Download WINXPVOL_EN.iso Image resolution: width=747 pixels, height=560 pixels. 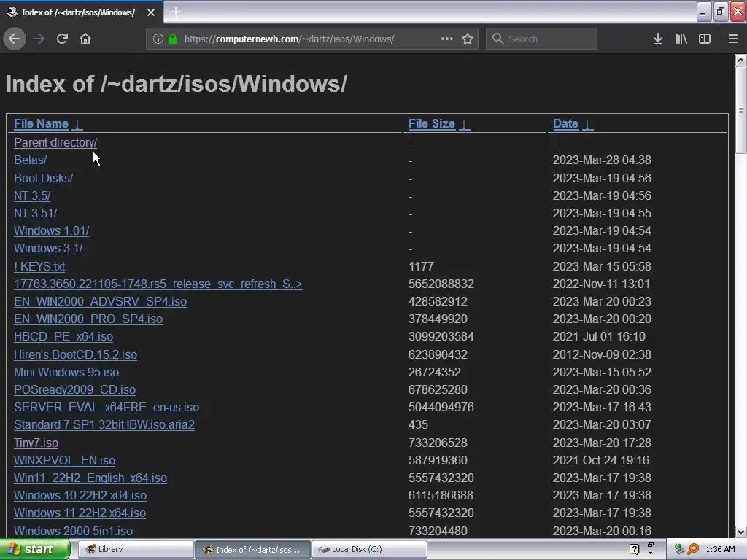64,461
